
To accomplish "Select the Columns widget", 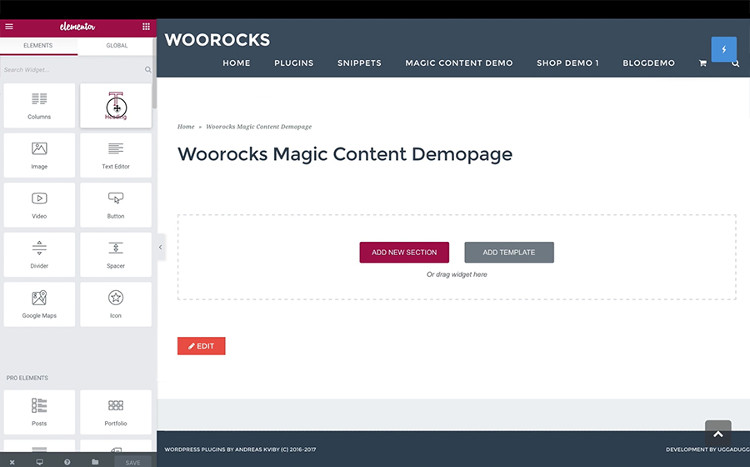I will [39, 105].
